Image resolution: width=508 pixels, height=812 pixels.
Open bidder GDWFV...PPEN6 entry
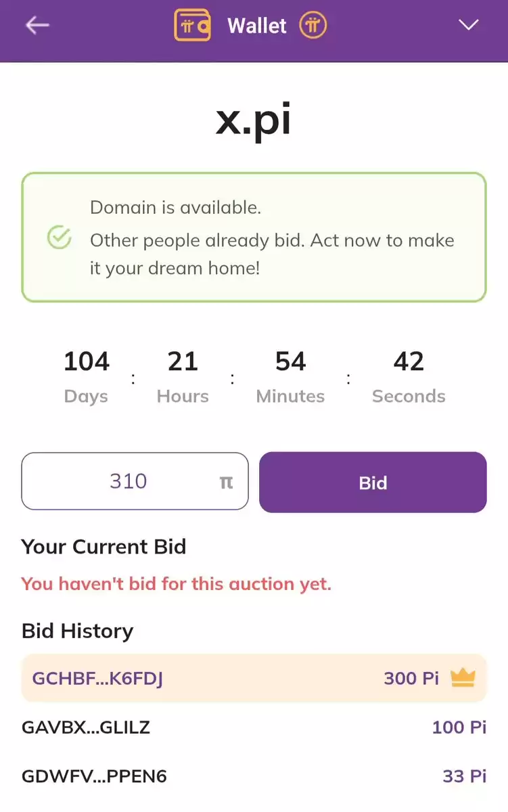(x=254, y=776)
